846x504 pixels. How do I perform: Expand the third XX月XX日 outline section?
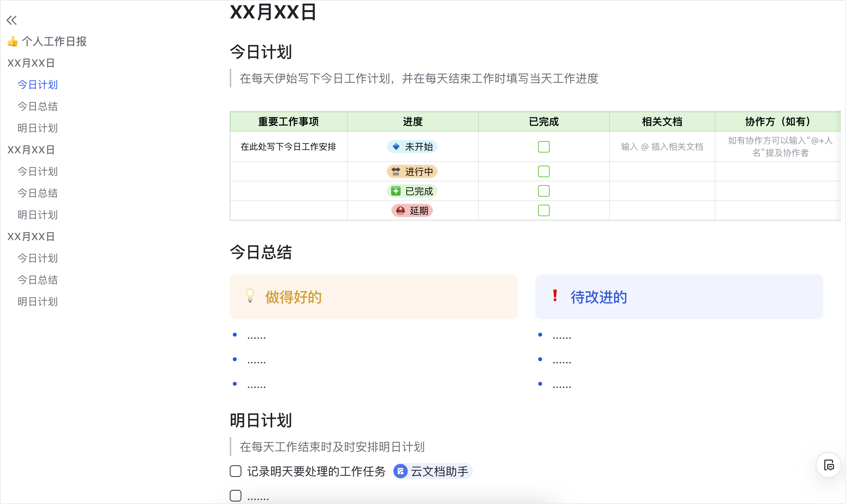pos(31,236)
